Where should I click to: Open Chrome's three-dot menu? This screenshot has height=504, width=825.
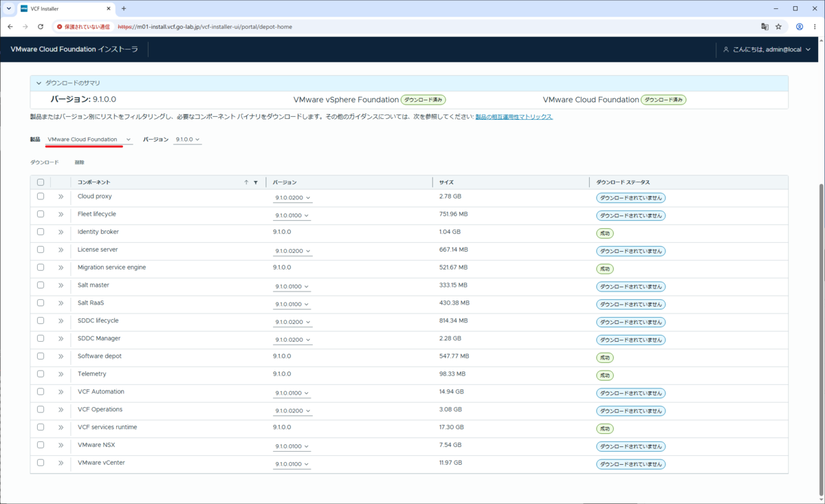point(815,27)
